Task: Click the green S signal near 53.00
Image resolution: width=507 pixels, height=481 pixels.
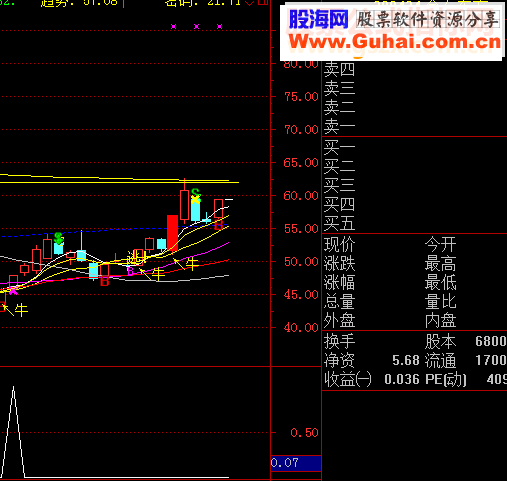Action: coord(59,237)
